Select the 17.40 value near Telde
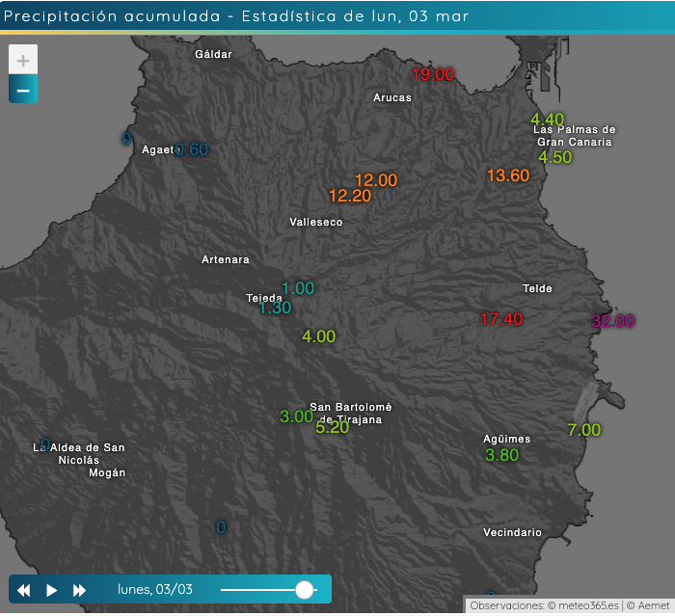The image size is (675, 616). click(x=501, y=319)
